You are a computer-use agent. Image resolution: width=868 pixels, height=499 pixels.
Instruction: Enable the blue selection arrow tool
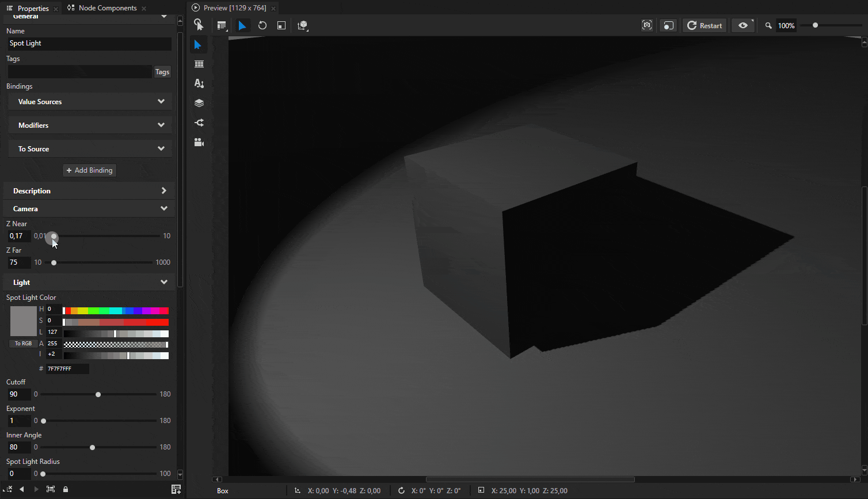tap(242, 25)
